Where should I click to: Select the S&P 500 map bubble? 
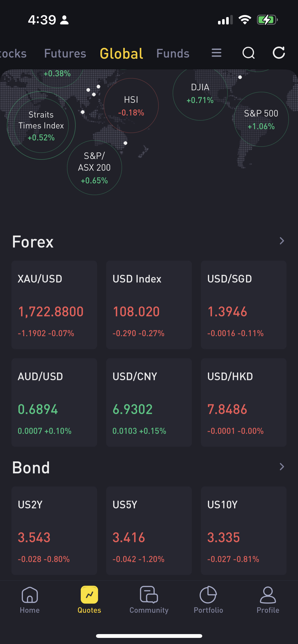point(261,119)
